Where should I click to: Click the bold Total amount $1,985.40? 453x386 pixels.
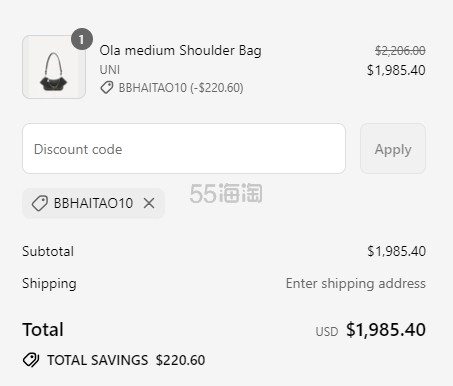386,330
